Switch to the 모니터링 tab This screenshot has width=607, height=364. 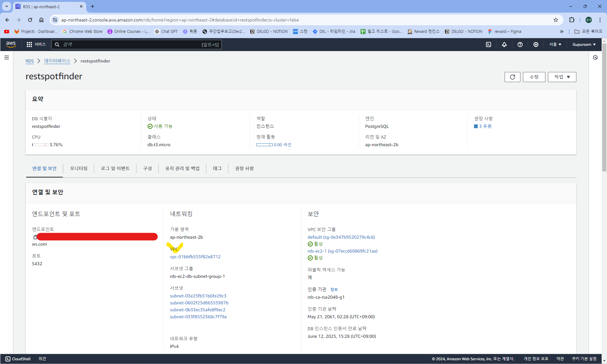pos(79,169)
